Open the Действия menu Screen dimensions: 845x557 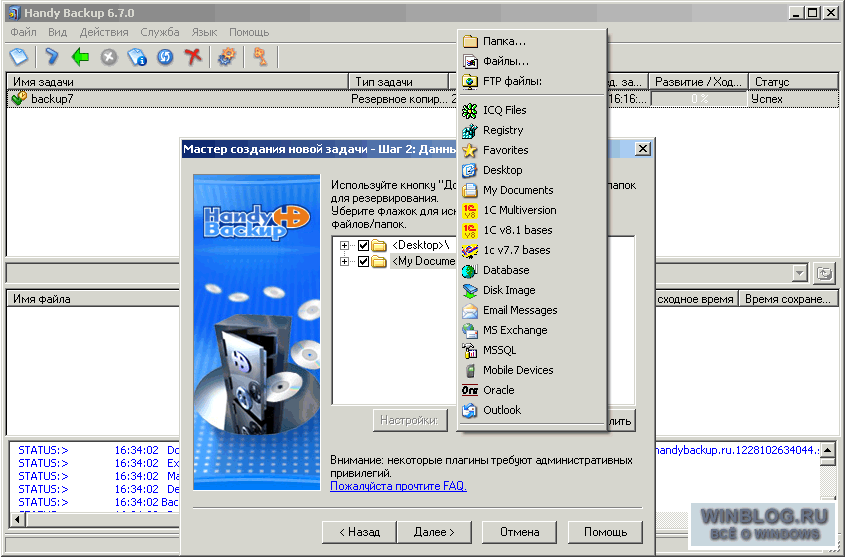104,32
